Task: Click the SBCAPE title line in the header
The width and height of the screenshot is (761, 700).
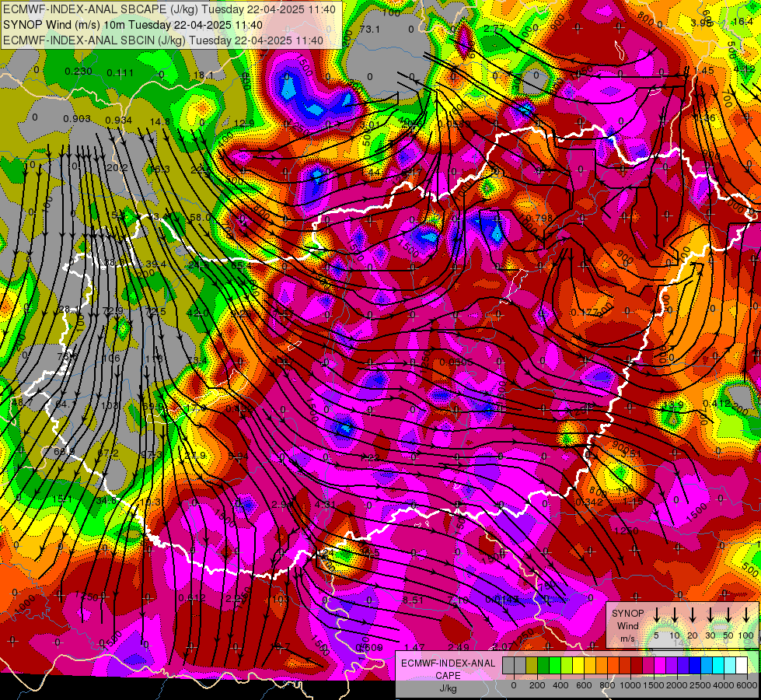Action: coord(169,9)
